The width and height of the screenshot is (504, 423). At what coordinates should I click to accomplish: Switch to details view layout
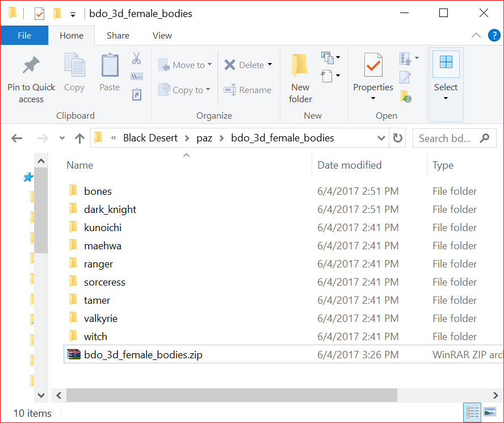pyautogui.click(x=472, y=412)
